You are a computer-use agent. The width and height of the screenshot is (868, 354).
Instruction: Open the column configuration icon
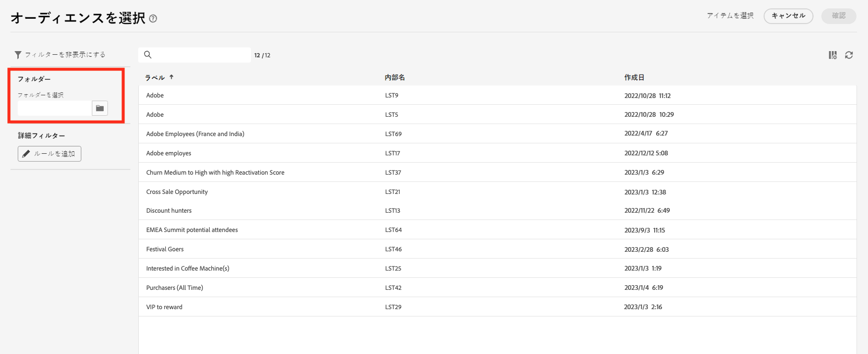pos(833,55)
